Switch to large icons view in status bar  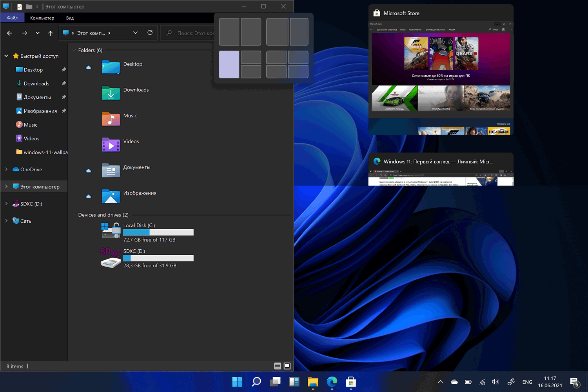pos(287,366)
